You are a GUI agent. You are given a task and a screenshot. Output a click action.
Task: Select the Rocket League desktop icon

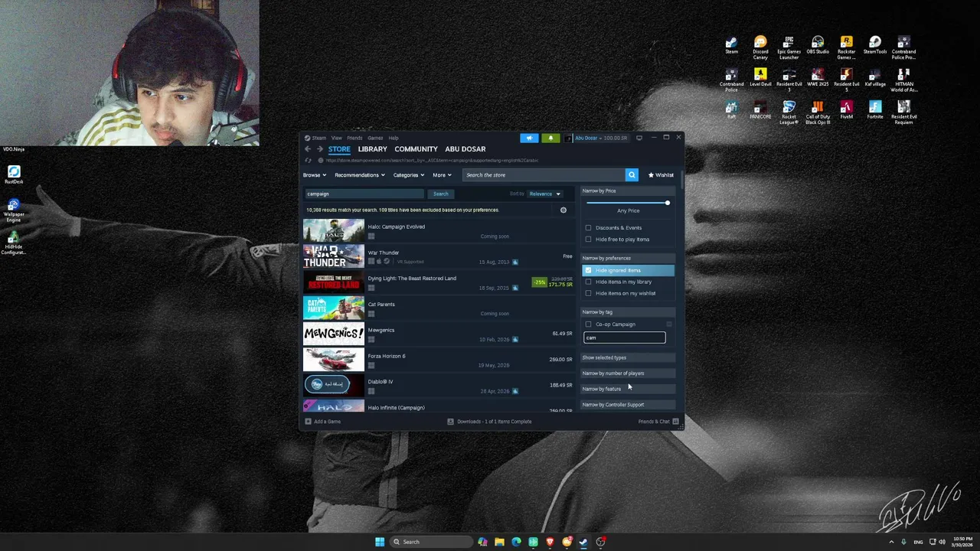tap(789, 112)
